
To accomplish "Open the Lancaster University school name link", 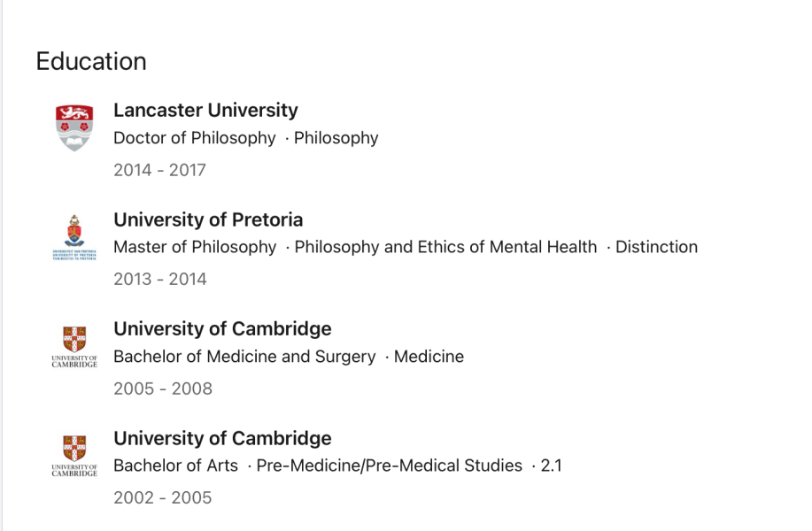I will [x=205, y=111].
